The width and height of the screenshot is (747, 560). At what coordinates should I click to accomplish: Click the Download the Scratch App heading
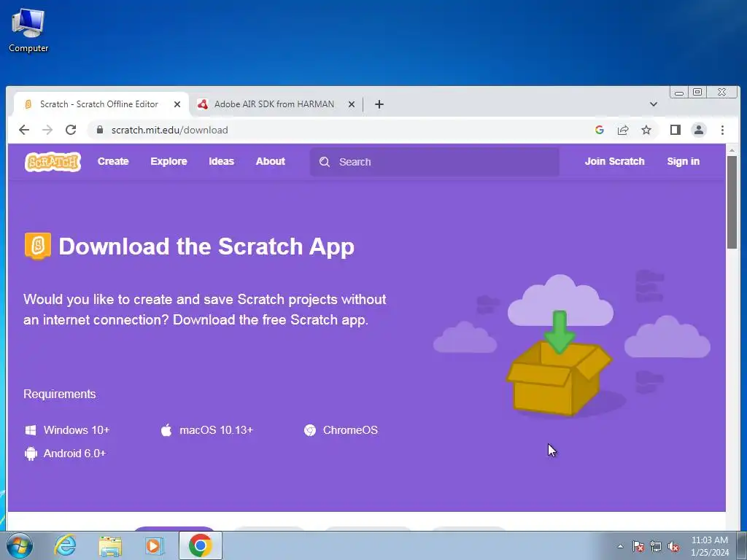(x=206, y=246)
